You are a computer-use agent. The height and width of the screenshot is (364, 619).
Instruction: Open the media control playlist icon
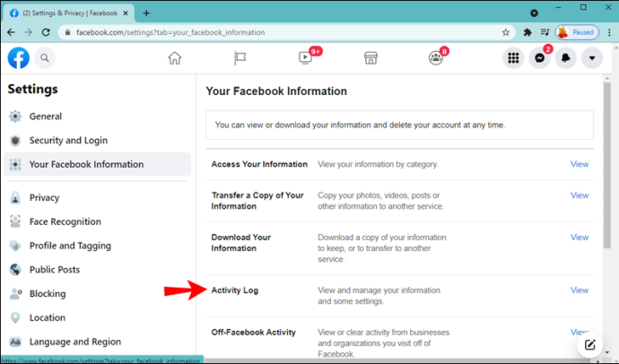point(545,32)
